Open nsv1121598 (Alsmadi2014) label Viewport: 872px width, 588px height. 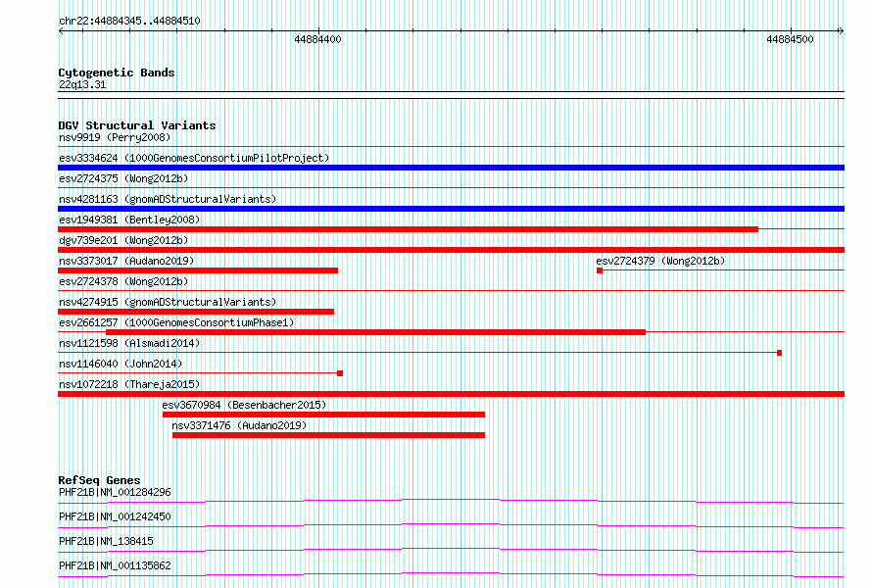(129, 343)
